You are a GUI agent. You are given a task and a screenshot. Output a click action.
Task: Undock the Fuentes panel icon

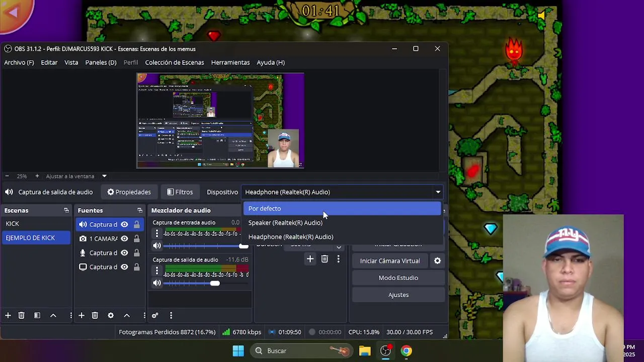tap(140, 210)
